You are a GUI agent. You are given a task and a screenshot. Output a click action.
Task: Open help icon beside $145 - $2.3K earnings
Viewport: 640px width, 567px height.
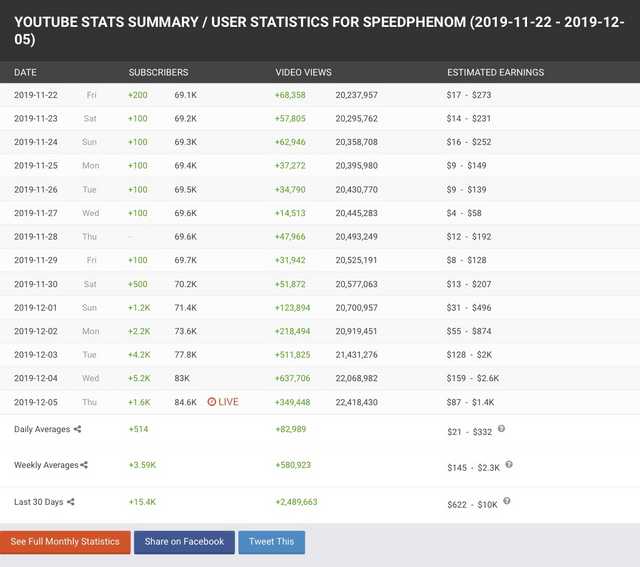[x=509, y=464]
